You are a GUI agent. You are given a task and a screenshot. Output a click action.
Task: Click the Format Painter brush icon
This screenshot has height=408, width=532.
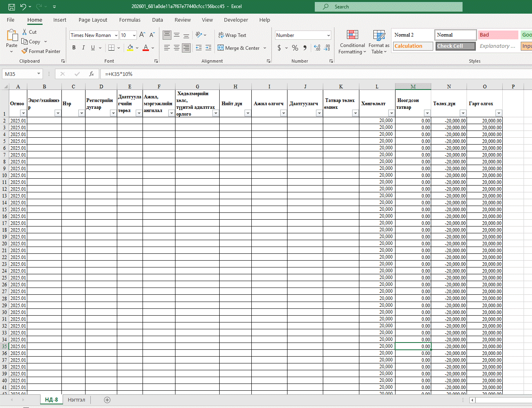(x=25, y=51)
